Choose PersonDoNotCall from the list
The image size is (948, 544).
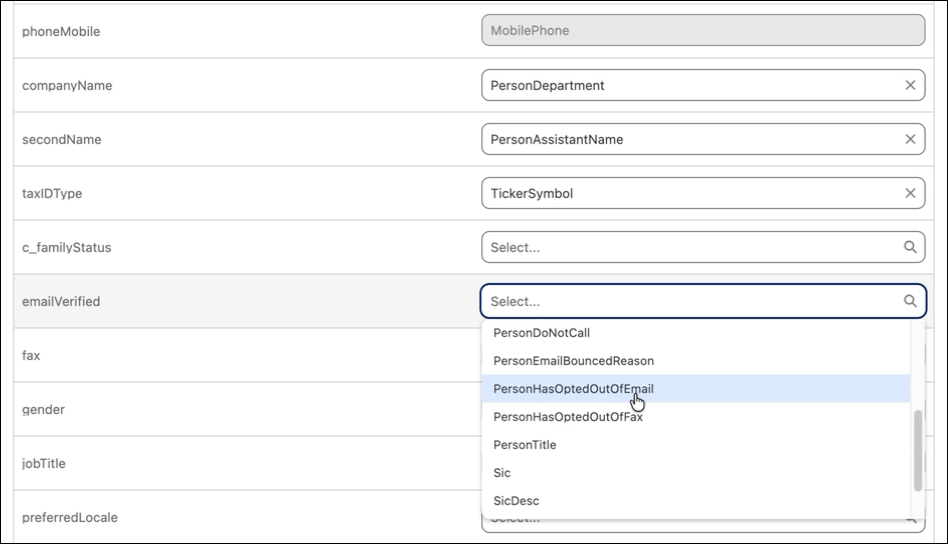click(x=696, y=333)
